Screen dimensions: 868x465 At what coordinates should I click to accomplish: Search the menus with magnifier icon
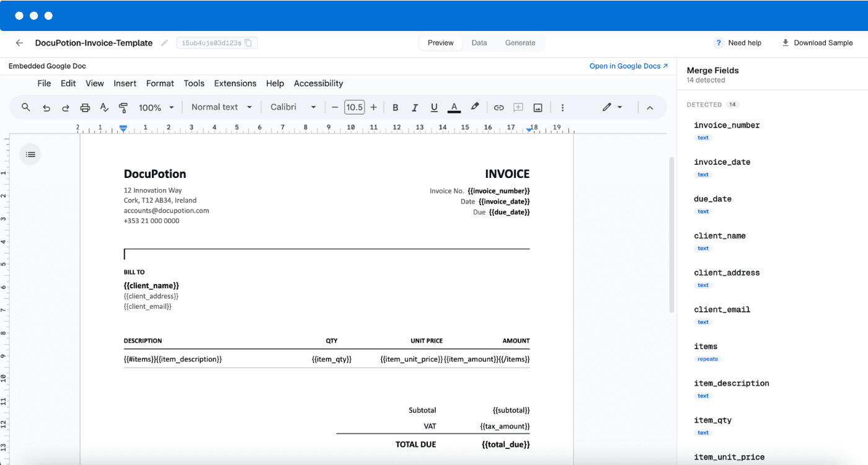point(26,107)
